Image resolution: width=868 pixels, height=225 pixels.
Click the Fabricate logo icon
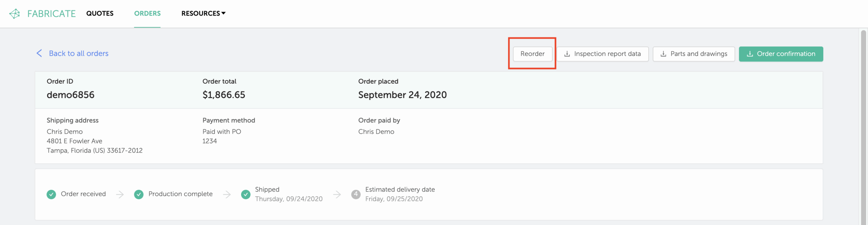point(15,14)
